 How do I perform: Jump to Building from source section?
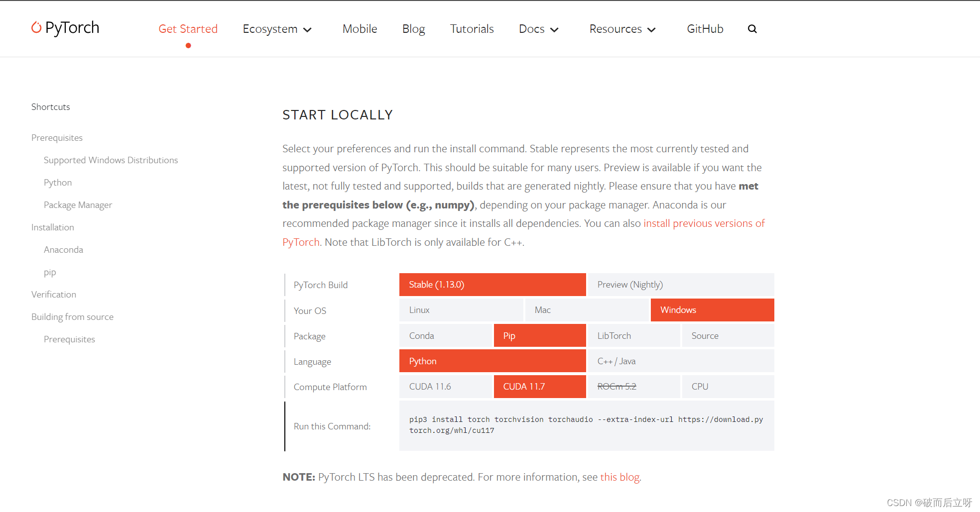coord(72,317)
